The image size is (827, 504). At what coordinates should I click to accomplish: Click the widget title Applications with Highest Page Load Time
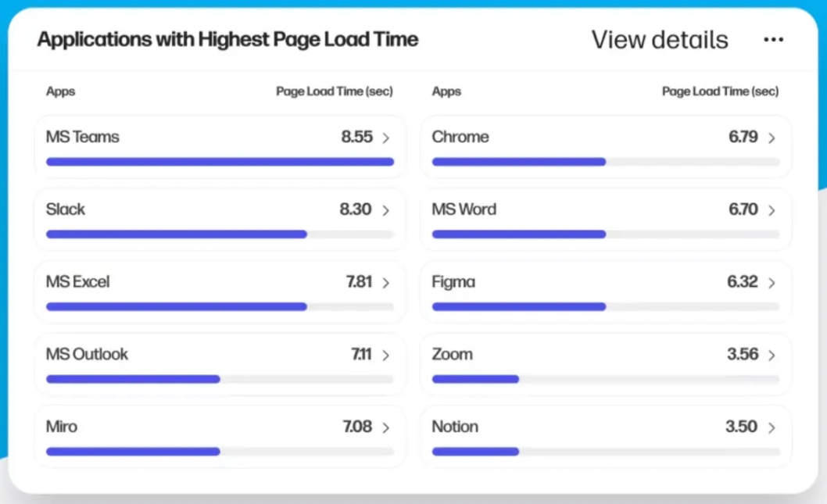click(227, 40)
